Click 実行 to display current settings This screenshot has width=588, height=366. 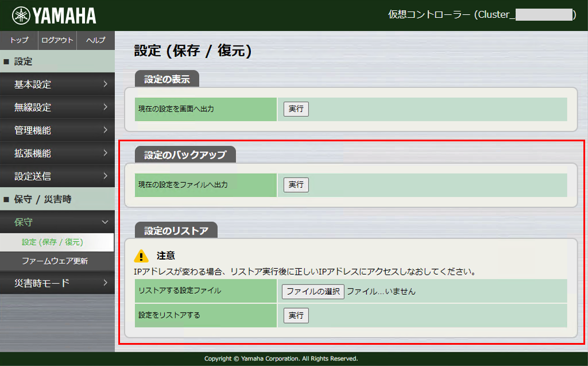click(295, 109)
